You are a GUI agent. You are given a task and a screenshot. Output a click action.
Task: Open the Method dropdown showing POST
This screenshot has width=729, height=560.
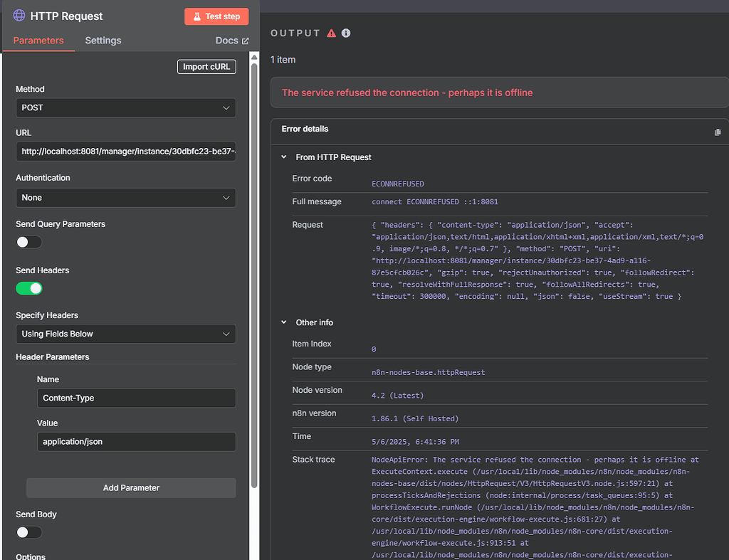[125, 107]
